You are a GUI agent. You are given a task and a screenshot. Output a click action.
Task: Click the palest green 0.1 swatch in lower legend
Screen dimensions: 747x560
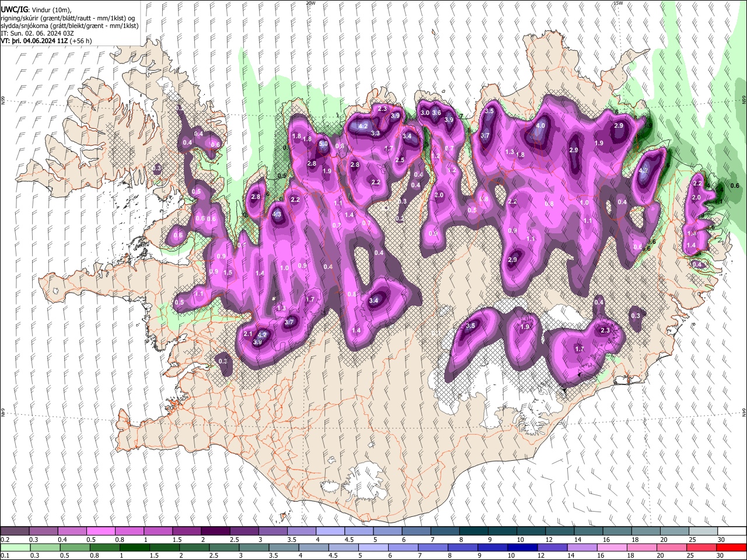click(15, 547)
